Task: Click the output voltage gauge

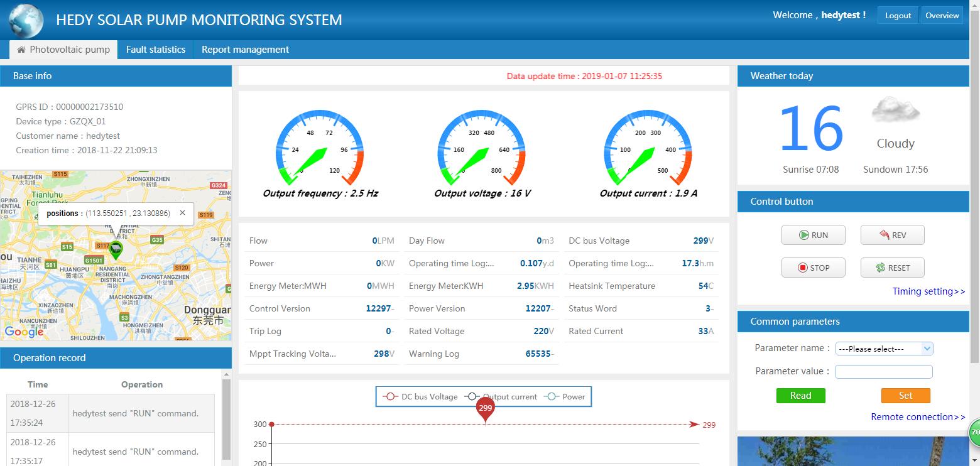Action: pos(481,148)
